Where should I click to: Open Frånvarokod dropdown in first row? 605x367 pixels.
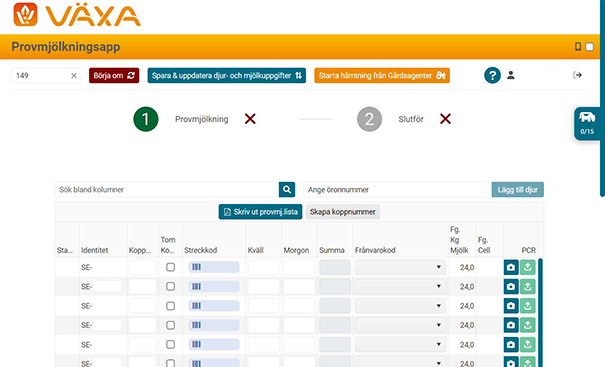coord(400,267)
